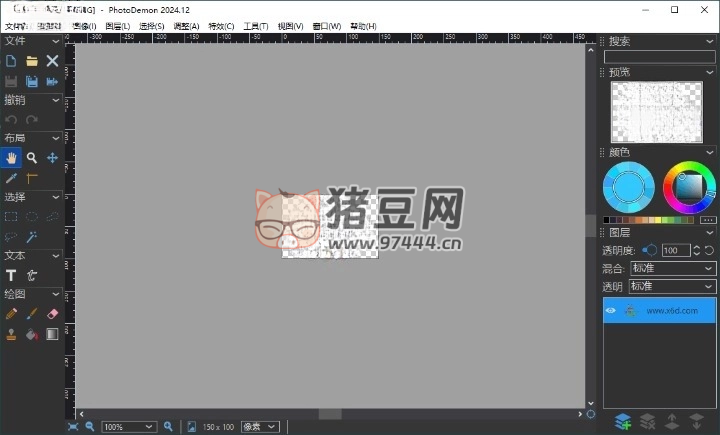Screen dimensions: 720x435
Task: Select the Measure/crop angle tool
Action: click(32, 178)
